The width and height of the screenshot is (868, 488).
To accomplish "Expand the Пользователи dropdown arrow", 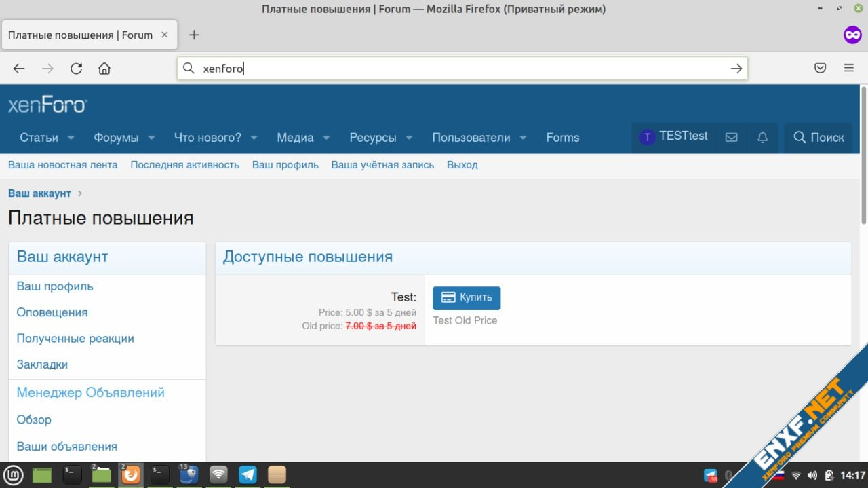I will pyautogui.click(x=523, y=138).
